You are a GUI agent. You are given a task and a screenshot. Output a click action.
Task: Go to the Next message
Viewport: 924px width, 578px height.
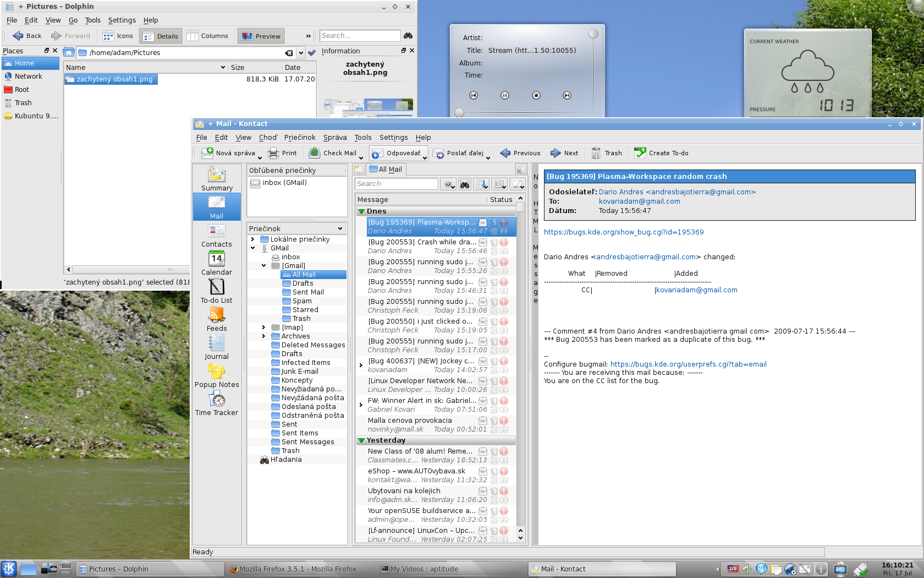coord(564,153)
